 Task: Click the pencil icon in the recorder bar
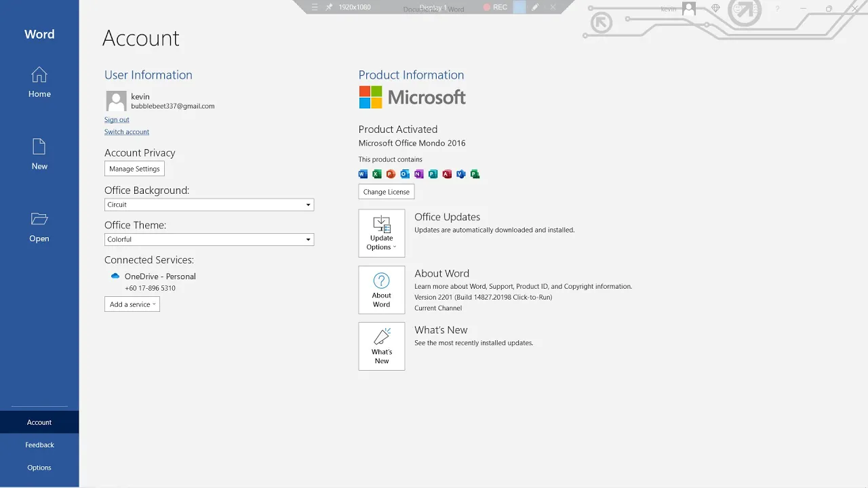tap(535, 7)
